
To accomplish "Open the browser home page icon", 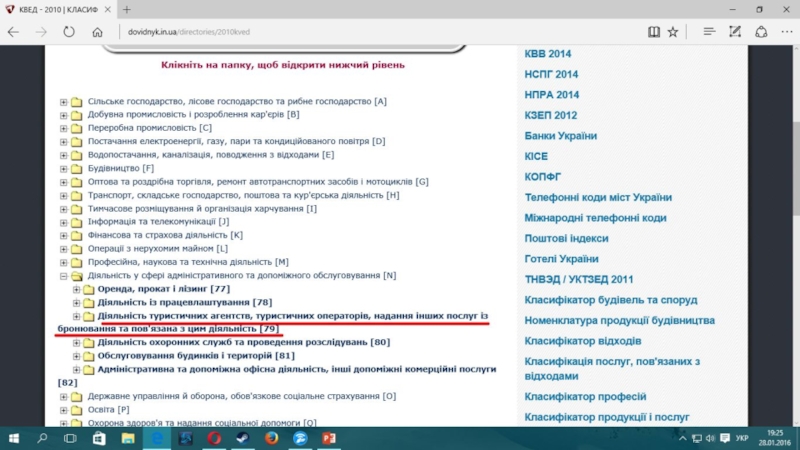I will pos(97,32).
